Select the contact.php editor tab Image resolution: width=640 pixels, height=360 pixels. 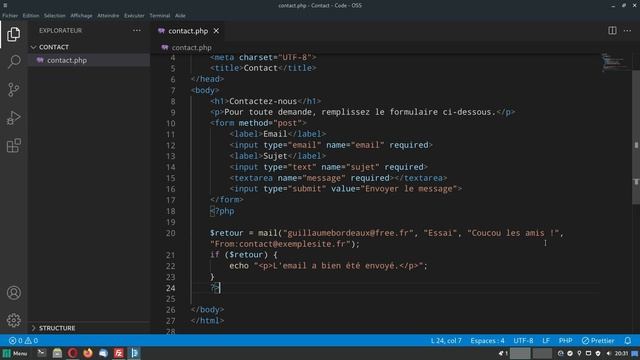tap(188, 31)
